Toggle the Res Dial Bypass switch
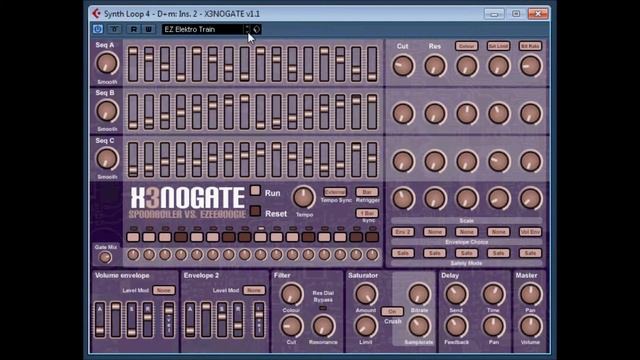 (323, 308)
